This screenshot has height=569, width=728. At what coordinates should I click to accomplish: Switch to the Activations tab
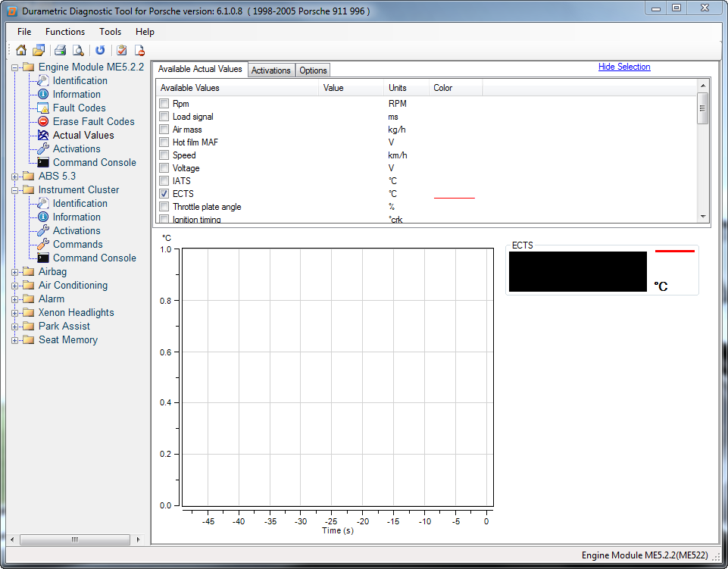[x=271, y=70]
